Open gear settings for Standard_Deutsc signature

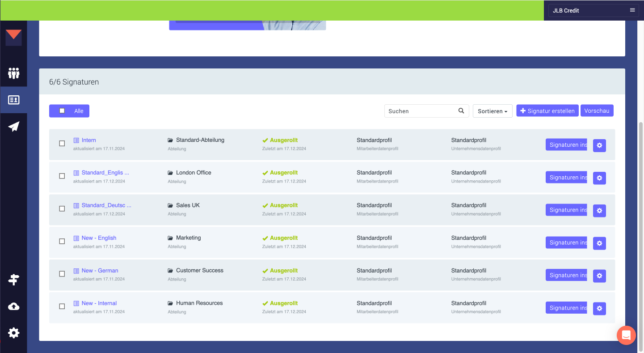[599, 211]
